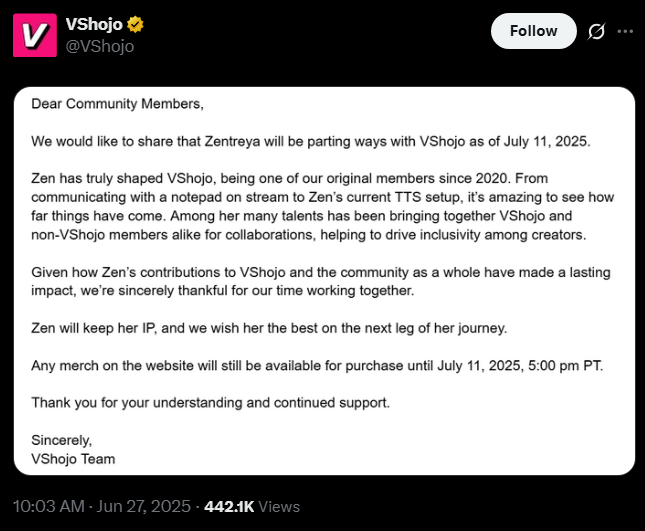Click the 'VShojo Team' signature
The width and height of the screenshot is (645, 531).
73,459
